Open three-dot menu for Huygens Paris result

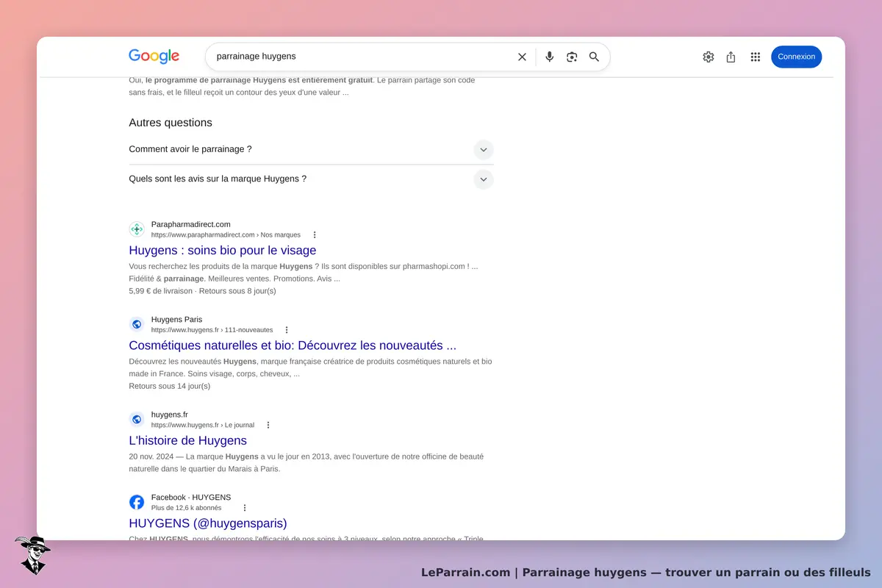pyautogui.click(x=287, y=330)
